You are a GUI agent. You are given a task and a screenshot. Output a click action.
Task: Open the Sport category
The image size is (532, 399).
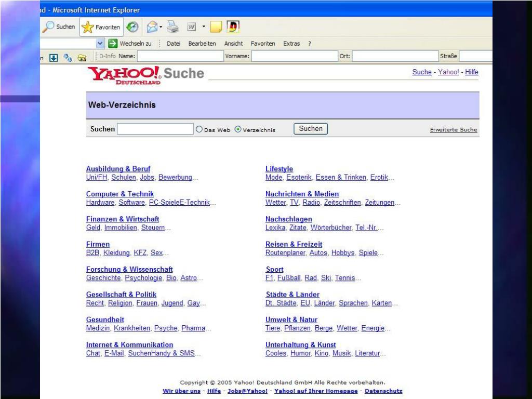click(274, 269)
